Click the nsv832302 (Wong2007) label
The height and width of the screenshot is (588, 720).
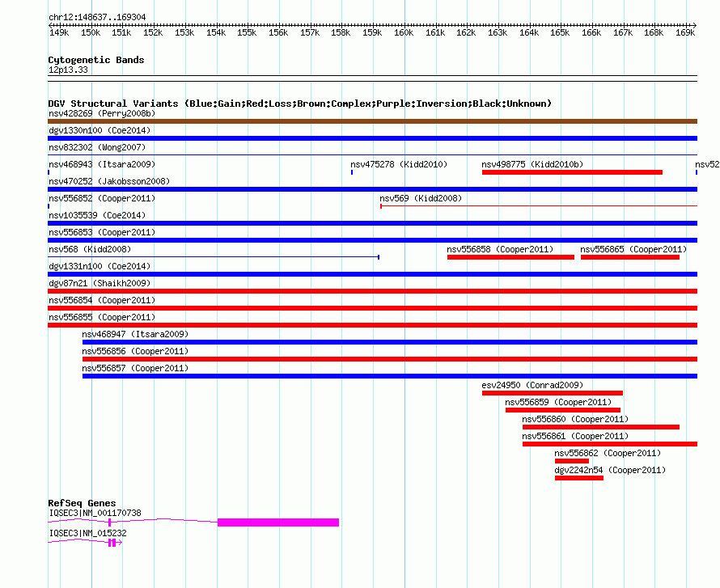tap(97, 147)
